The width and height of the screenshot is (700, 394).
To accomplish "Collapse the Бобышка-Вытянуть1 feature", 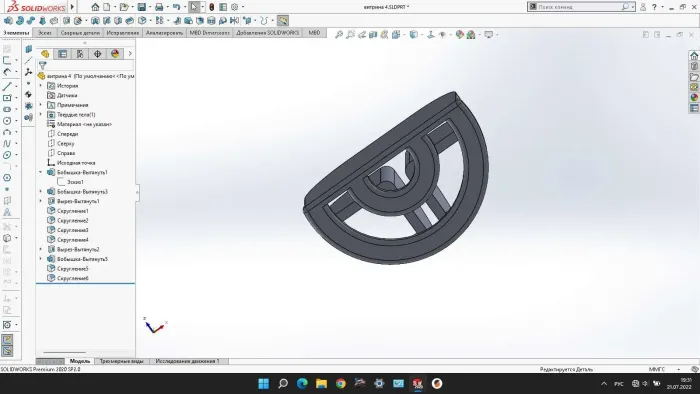I will click(41, 172).
